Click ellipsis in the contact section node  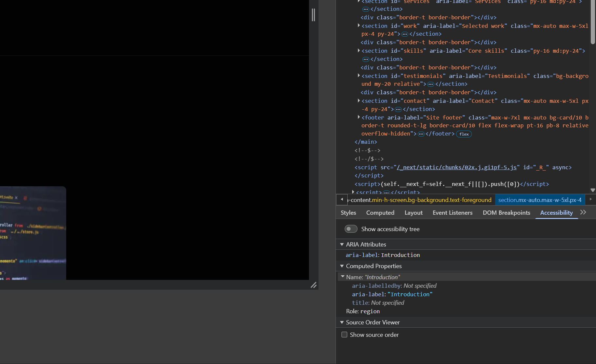pos(398,109)
